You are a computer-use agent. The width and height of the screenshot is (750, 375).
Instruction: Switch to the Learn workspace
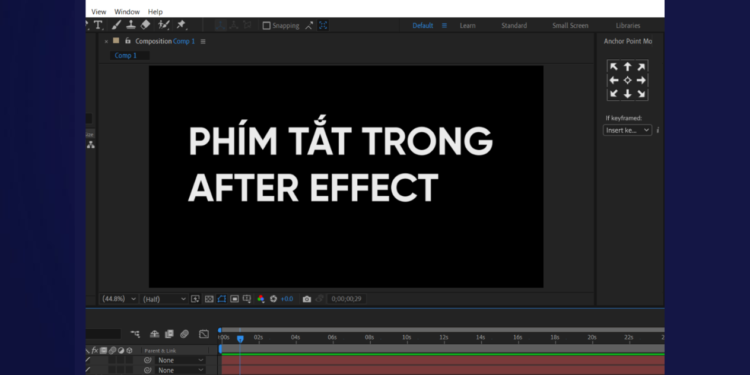(467, 26)
